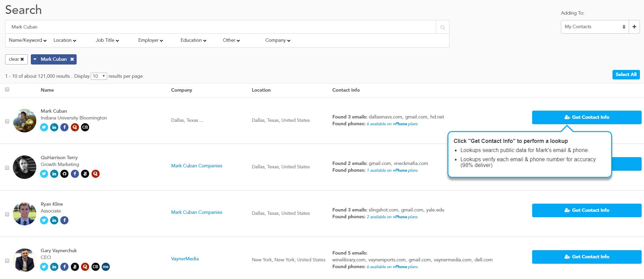
Task: Click Ryan Kline's profile photo
Action: (x=24, y=213)
